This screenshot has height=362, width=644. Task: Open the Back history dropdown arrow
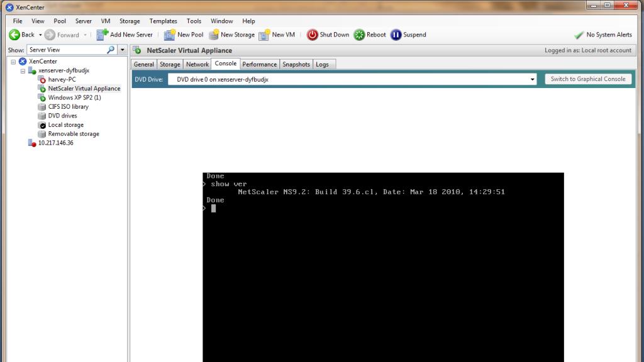[x=40, y=35]
